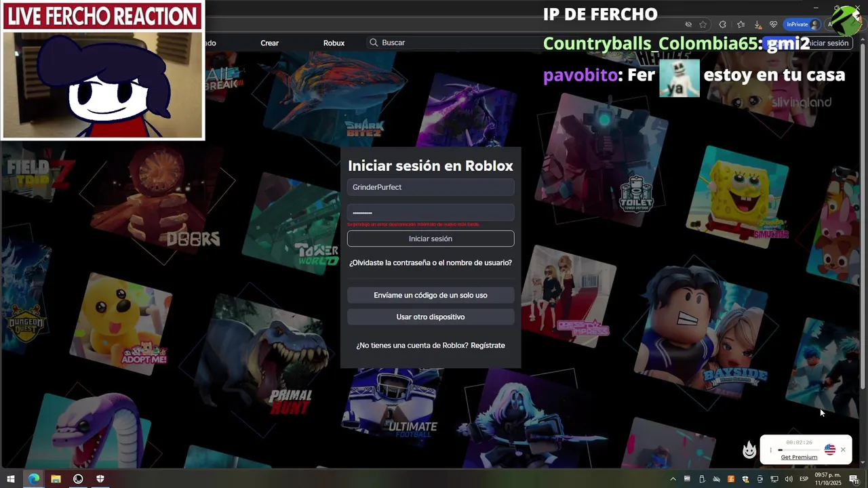Open Windows Security tray icon
The image size is (868, 488).
point(745,479)
